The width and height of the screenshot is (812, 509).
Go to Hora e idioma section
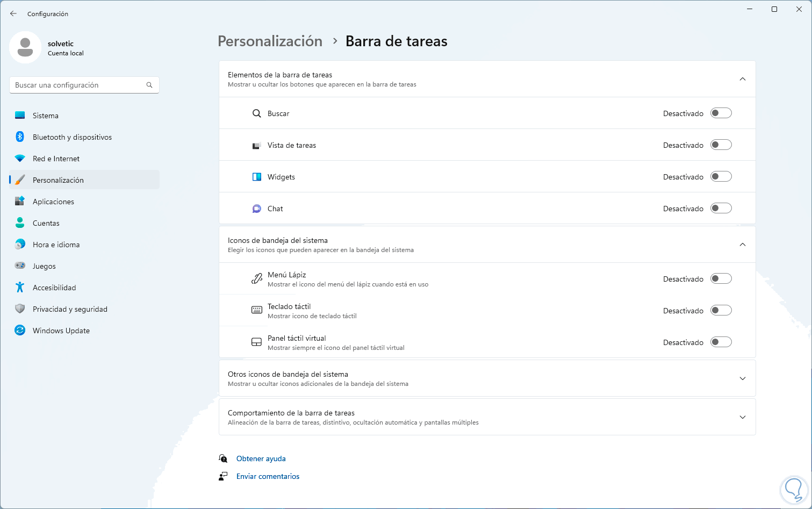coord(56,245)
